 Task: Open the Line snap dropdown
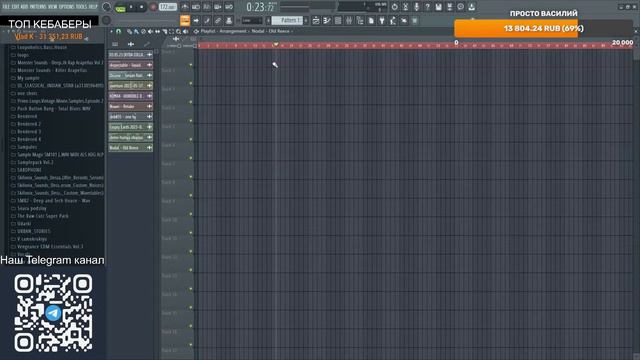click(252, 20)
